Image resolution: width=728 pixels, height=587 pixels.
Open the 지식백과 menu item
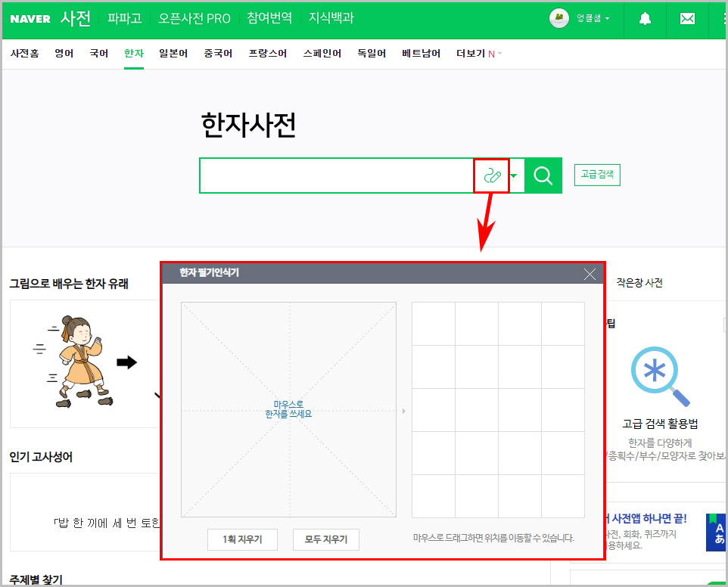click(331, 19)
